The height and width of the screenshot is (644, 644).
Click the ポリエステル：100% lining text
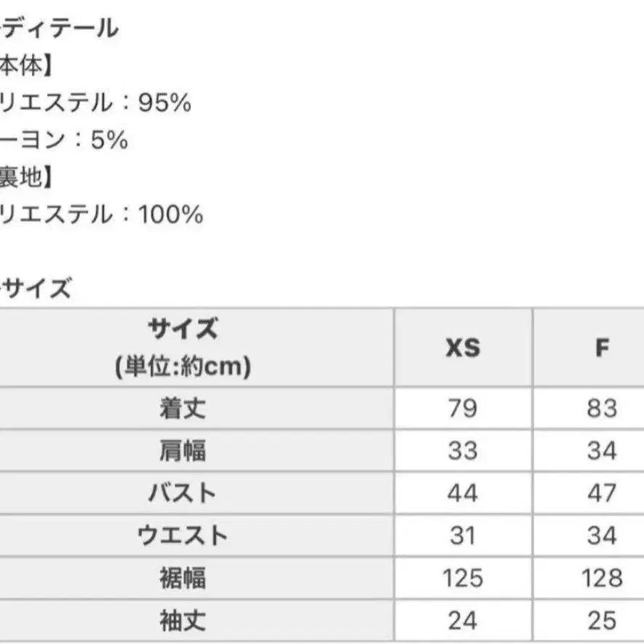tap(101, 214)
